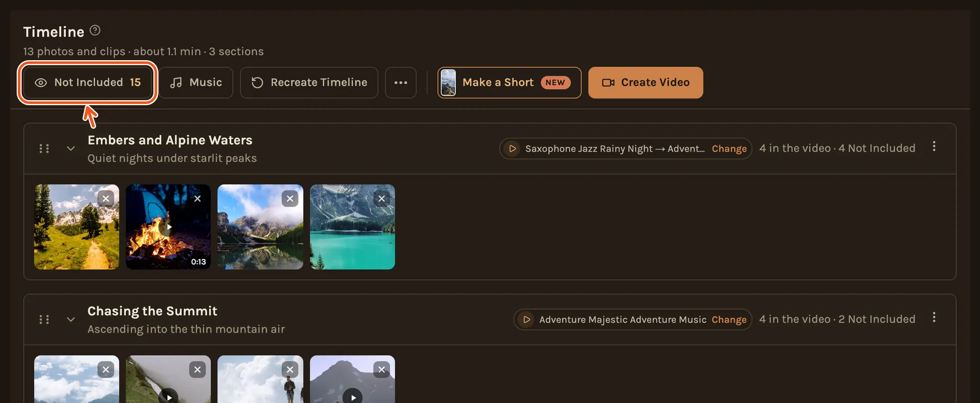
Task: Remove the hiker in clouds photo
Action: click(x=290, y=369)
